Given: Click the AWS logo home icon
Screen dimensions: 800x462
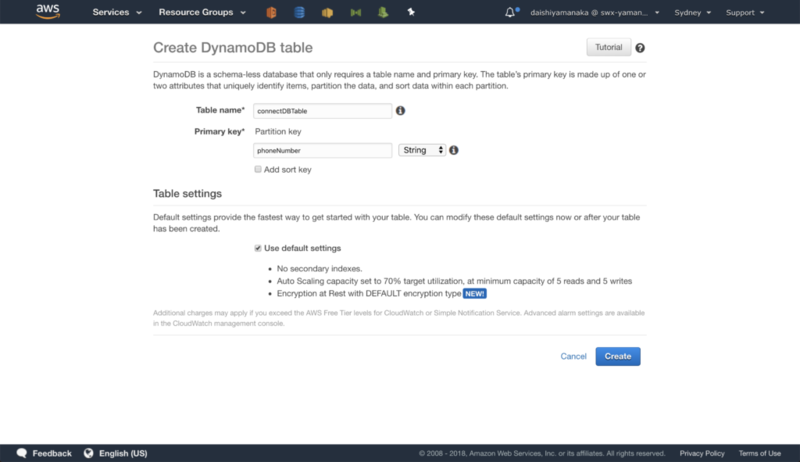Looking at the screenshot, I should [x=48, y=12].
